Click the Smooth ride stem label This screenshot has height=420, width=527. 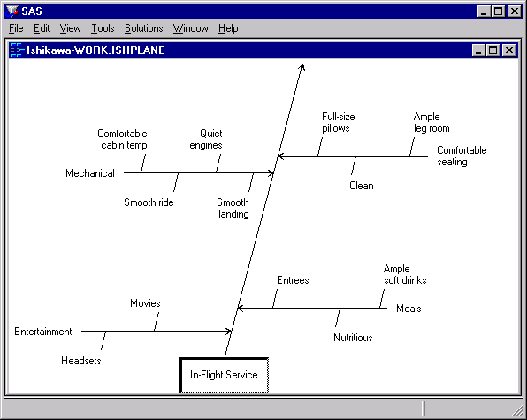pos(149,202)
